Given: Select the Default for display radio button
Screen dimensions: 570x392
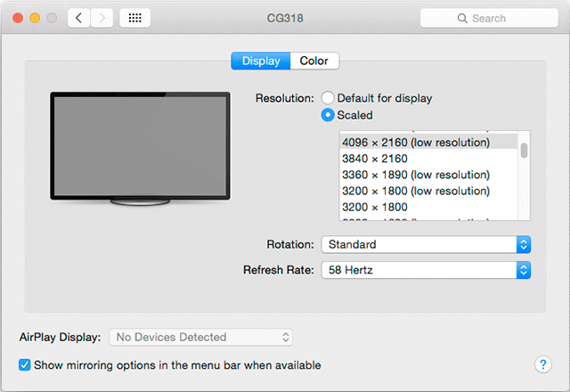Looking at the screenshot, I should [328, 98].
